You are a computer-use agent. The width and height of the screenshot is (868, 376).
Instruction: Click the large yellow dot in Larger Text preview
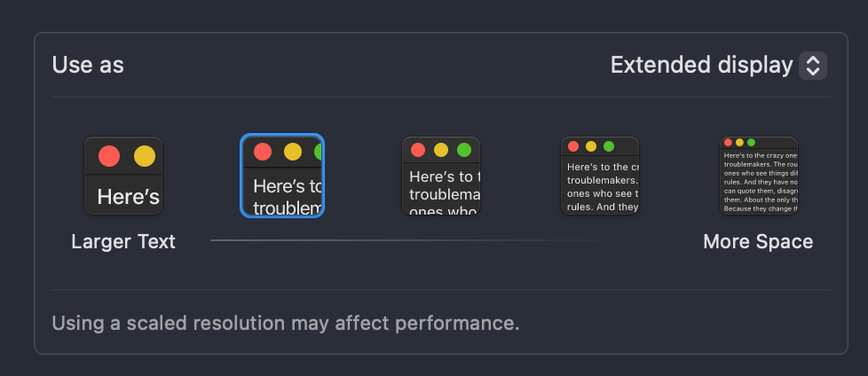(x=145, y=156)
